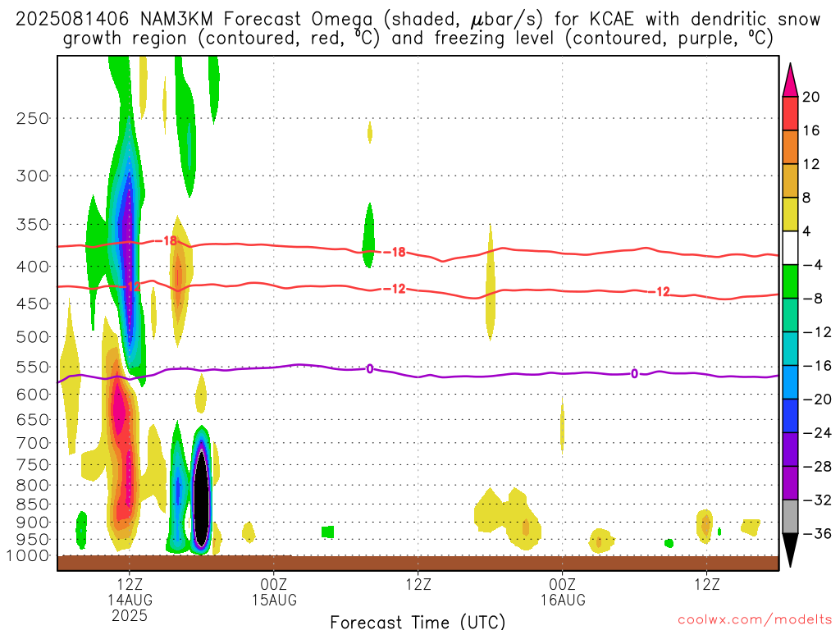Select the 450 pressure level label
Screen dimensions: 840x630
33,304
